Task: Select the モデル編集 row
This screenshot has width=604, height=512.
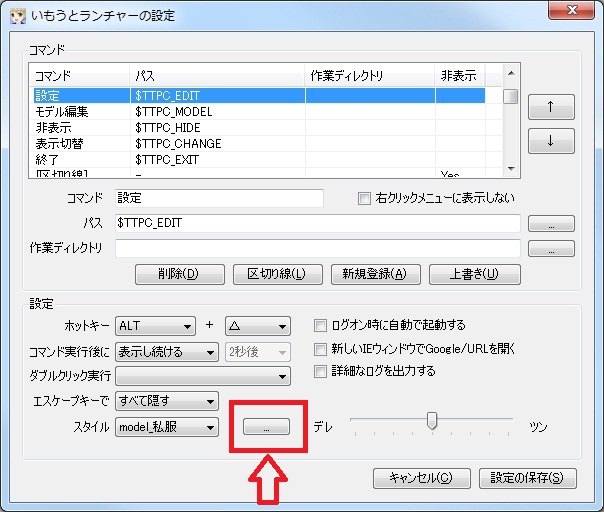Action: 257,112
